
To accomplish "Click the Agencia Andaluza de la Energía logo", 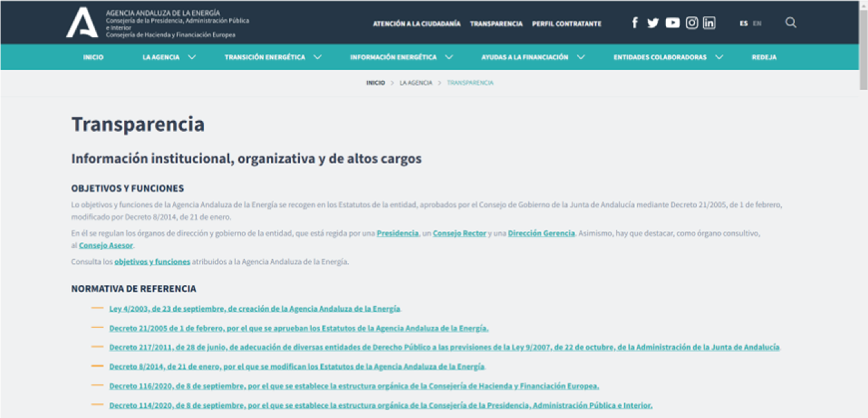I will (82, 23).
